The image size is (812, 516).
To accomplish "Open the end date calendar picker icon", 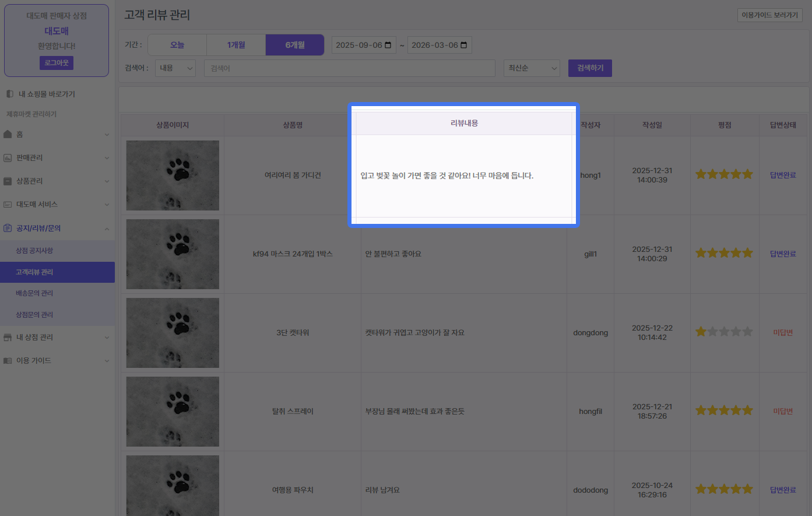I will click(464, 45).
